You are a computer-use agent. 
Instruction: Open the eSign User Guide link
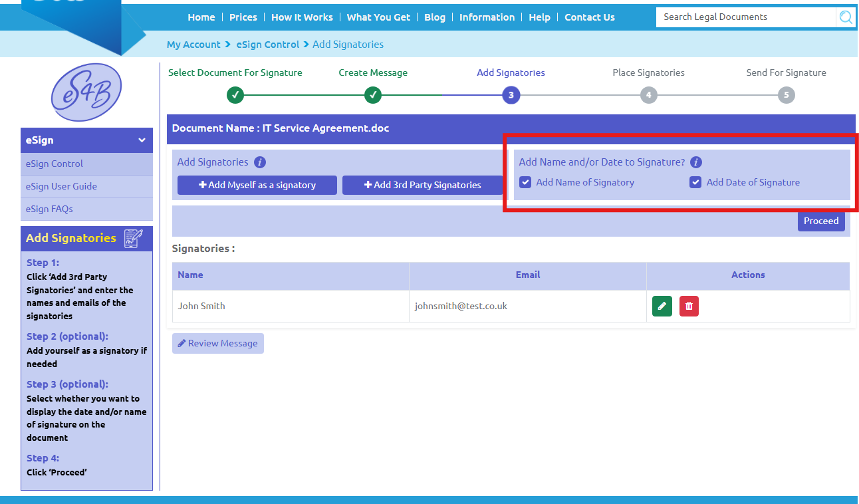click(x=61, y=186)
